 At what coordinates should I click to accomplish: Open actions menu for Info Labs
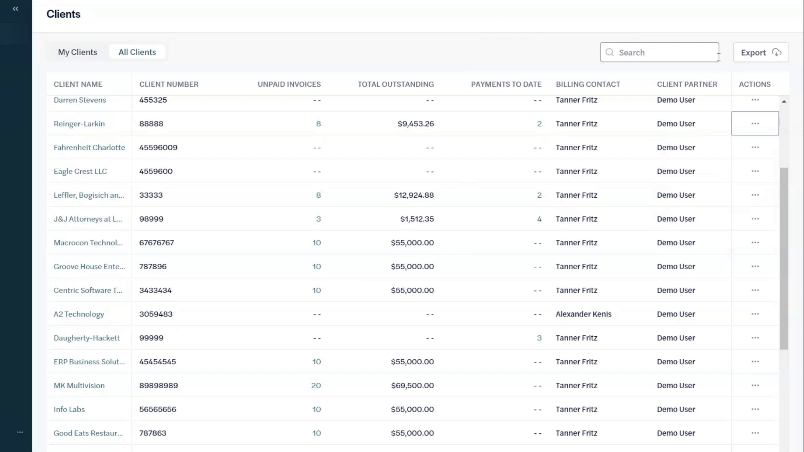coord(755,409)
